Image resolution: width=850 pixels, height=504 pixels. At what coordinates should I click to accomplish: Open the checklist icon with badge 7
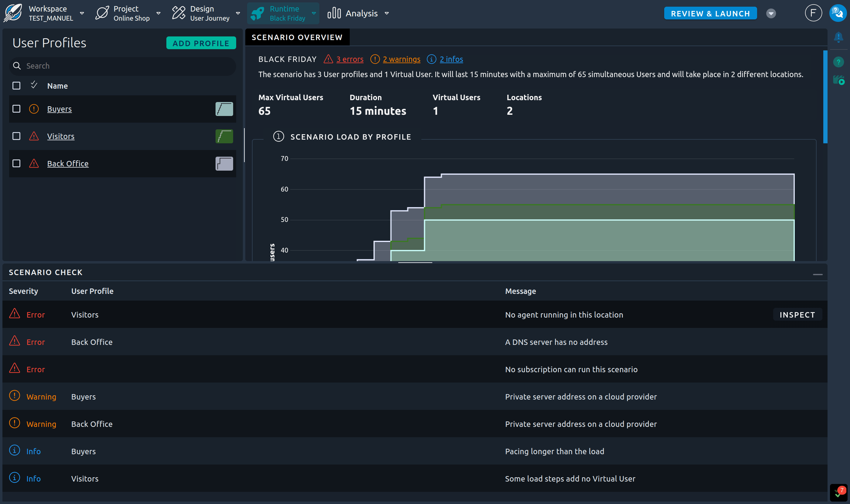pyautogui.click(x=838, y=492)
